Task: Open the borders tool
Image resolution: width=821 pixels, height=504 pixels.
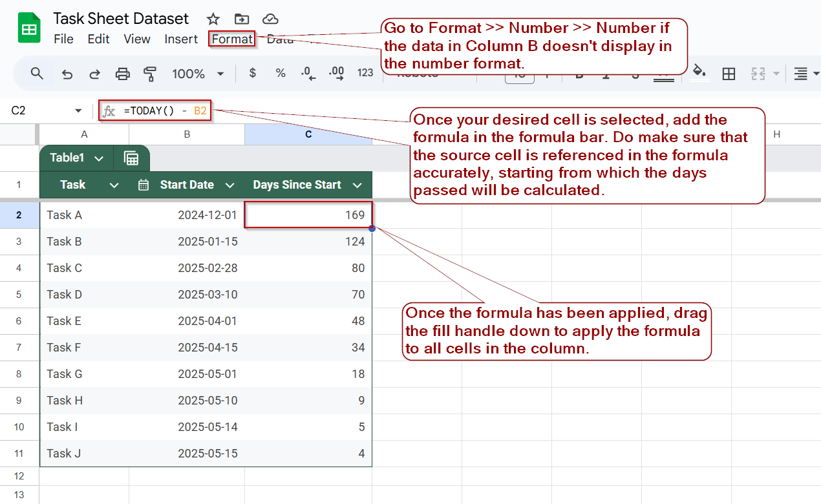Action: coord(729,74)
